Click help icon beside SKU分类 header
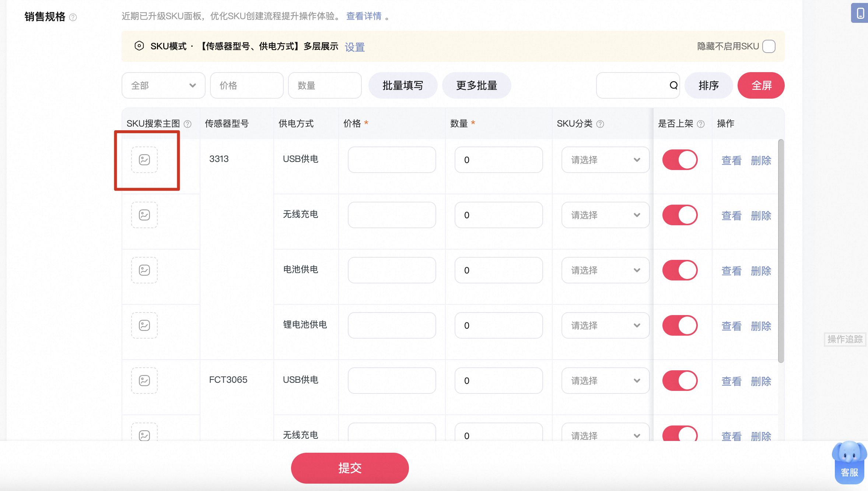This screenshot has height=491, width=868. pyautogui.click(x=600, y=124)
